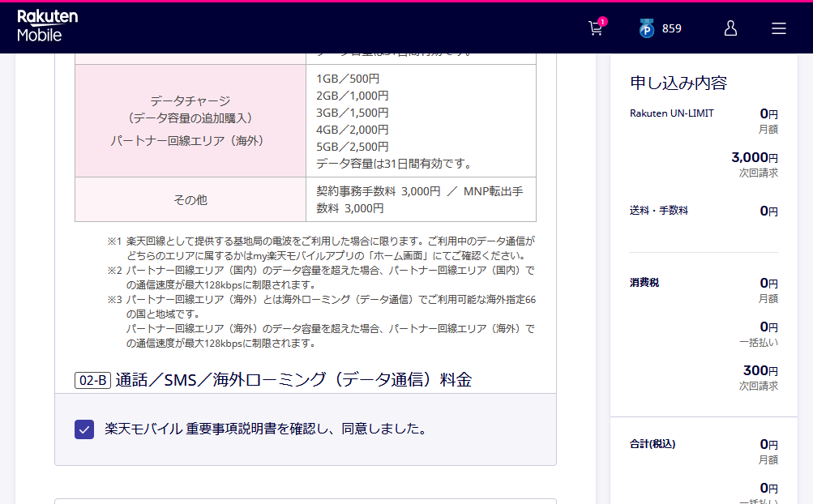
Task: Click the ※2 パートナー回線エリア(国内) footnote
Action: coord(322,277)
